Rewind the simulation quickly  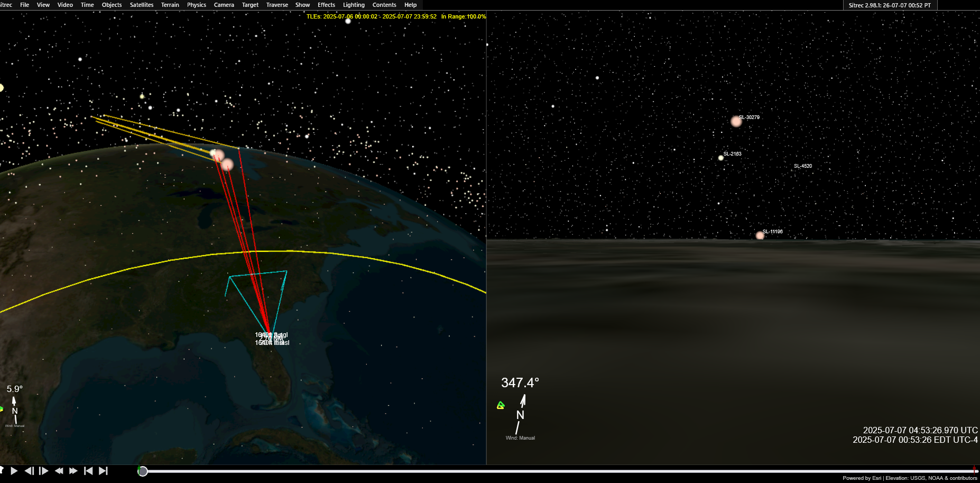pos(59,471)
